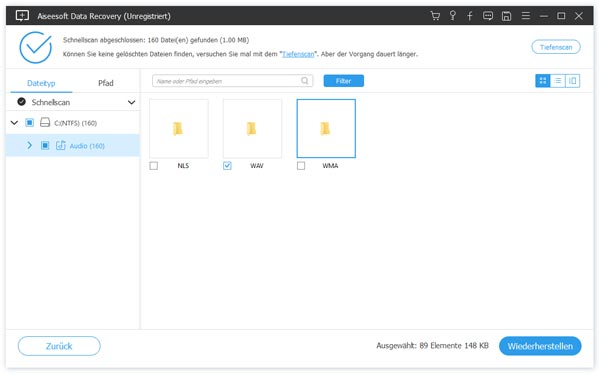This screenshot has width=600, height=374.
Task: Switch to the Dateityp tab
Action: coord(41,83)
